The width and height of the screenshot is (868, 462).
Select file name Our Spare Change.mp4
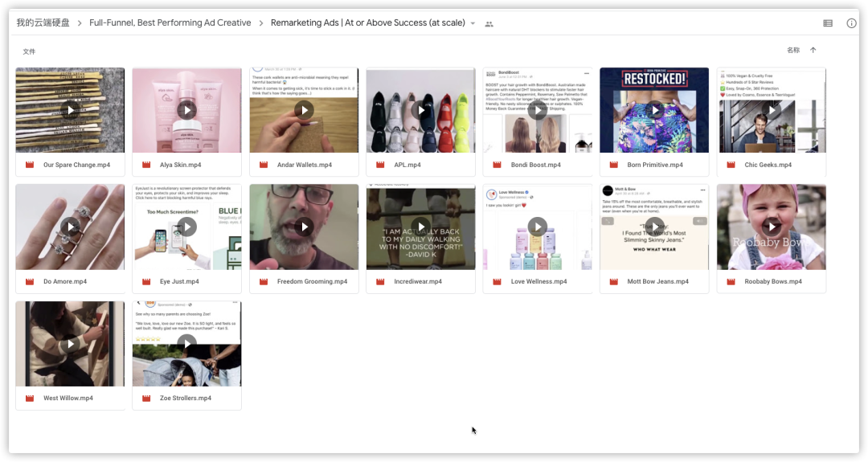[77, 165]
